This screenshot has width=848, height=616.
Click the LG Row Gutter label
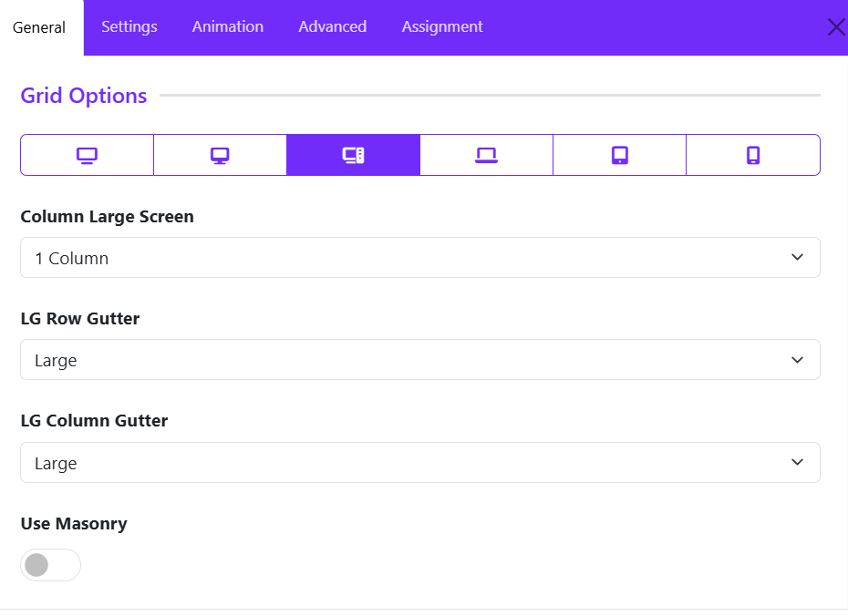click(x=80, y=319)
